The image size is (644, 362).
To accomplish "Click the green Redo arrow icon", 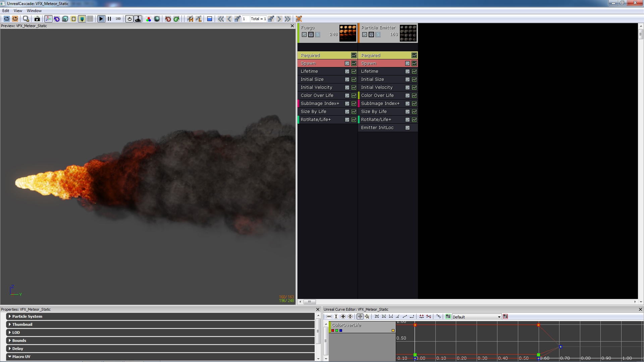I will (x=176, y=19).
